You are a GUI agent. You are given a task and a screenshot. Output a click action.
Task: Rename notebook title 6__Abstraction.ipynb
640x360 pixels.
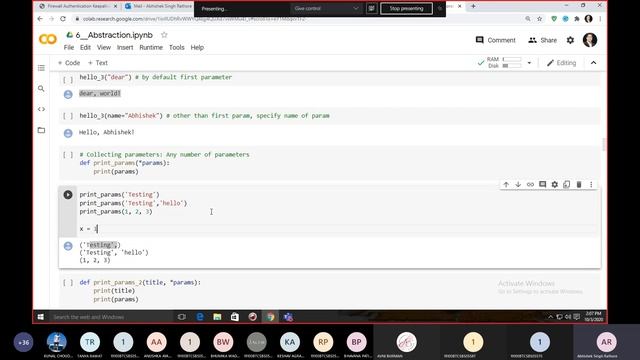(114, 35)
